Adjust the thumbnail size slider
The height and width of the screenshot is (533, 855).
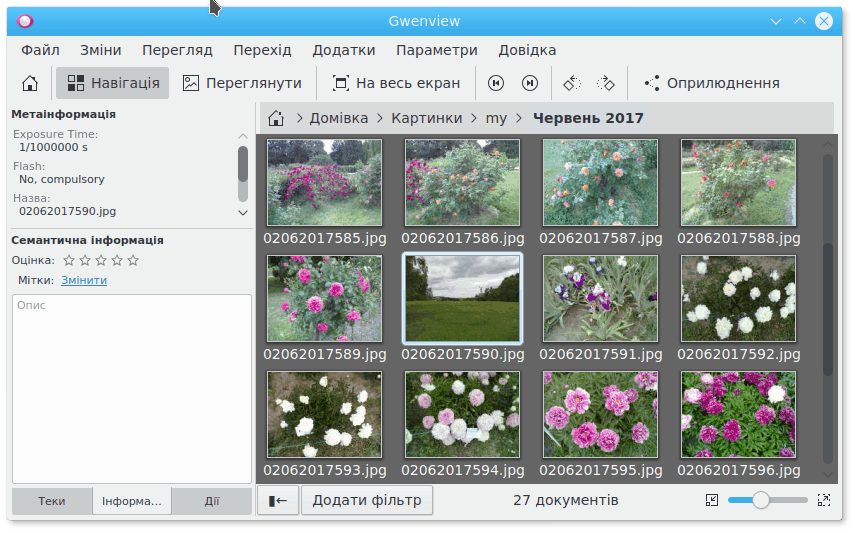[x=761, y=500]
